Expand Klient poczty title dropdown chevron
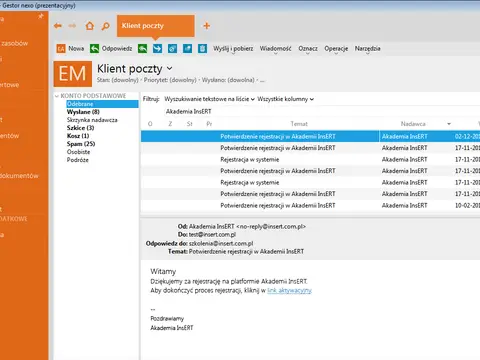 pyautogui.click(x=170, y=69)
